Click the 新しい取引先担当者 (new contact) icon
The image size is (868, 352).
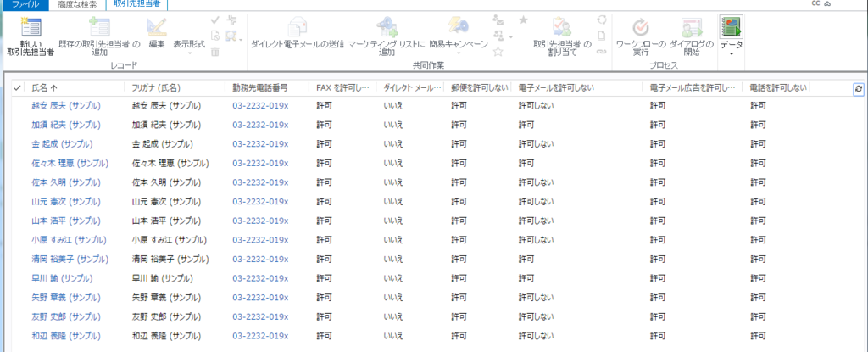pos(31,28)
